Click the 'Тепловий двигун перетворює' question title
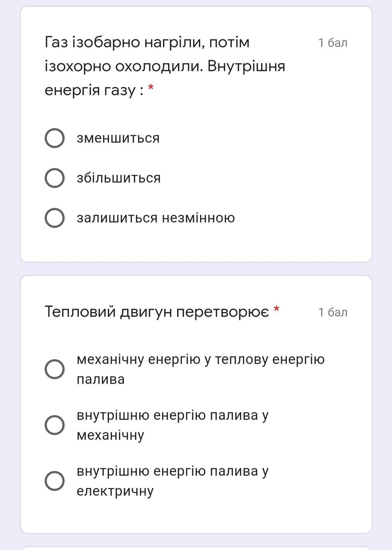Screen dimensions: 392x550 coord(157,312)
